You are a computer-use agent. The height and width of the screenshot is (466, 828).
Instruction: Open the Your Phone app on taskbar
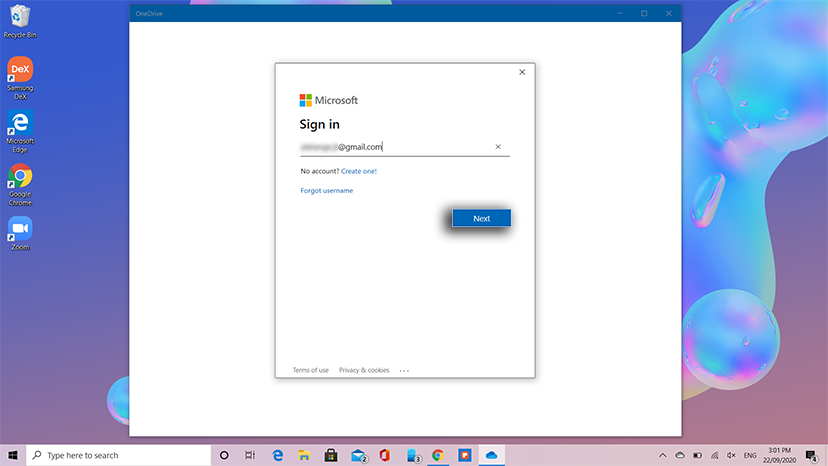[413, 455]
